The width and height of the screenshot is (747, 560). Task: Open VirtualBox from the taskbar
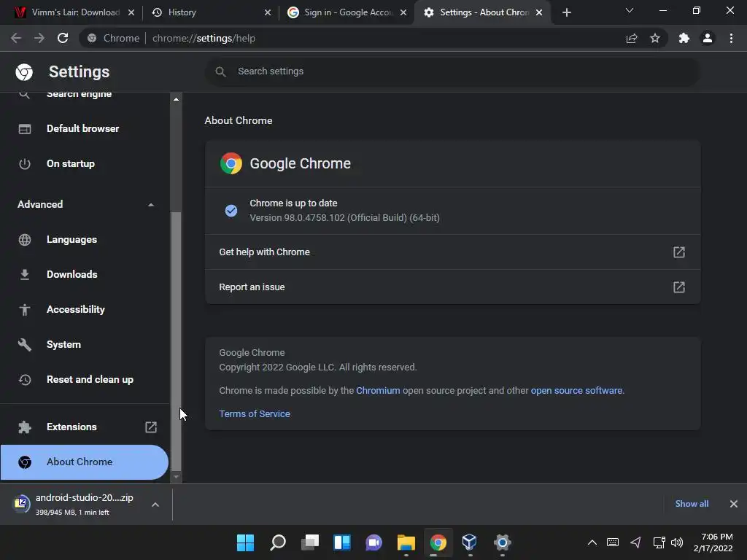pyautogui.click(x=469, y=542)
